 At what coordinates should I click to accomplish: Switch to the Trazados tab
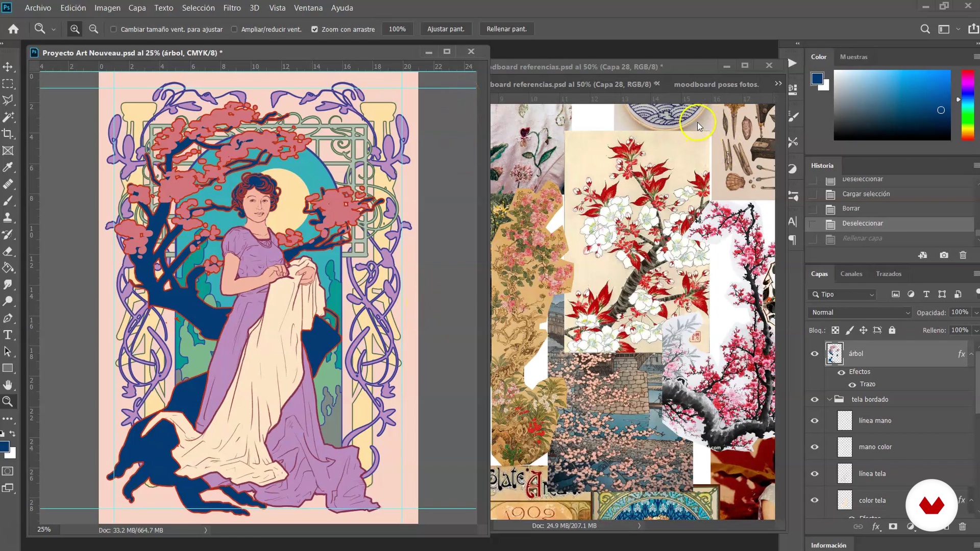coord(888,274)
